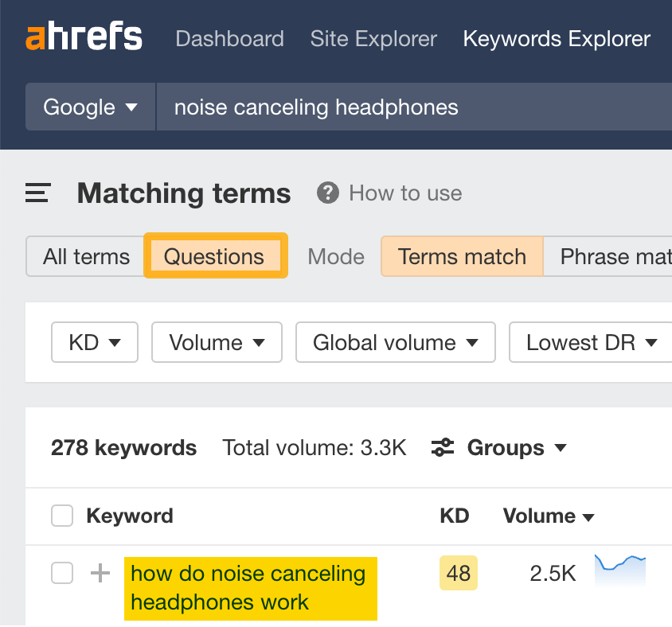Click the KD badge showing 48
The image size is (672, 627).
click(x=458, y=572)
